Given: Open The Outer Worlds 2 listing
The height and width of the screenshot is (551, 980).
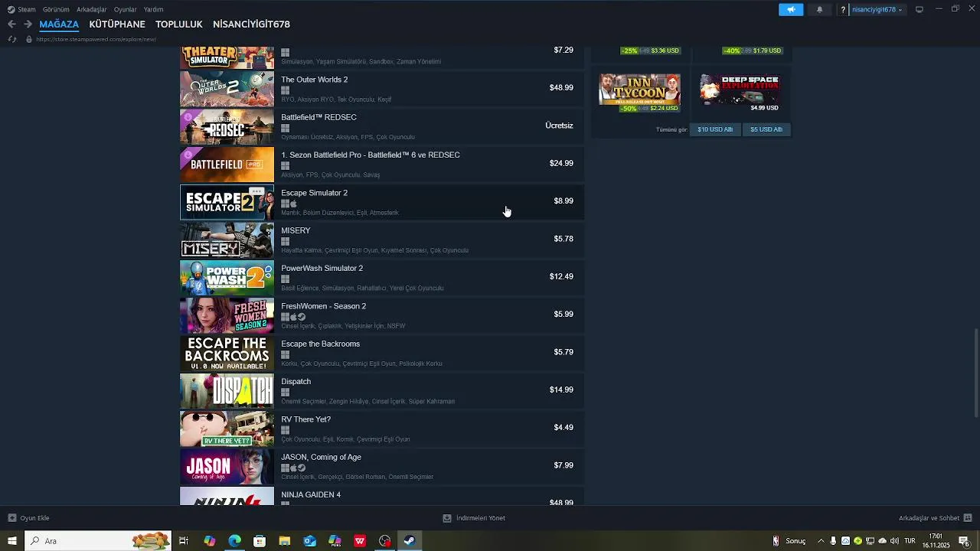Looking at the screenshot, I should [x=382, y=88].
